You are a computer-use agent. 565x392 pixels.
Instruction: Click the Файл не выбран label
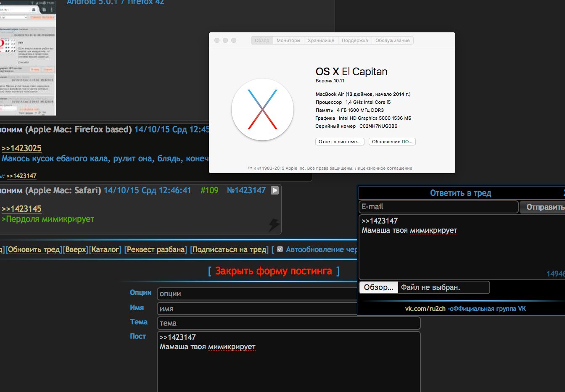tap(430, 287)
